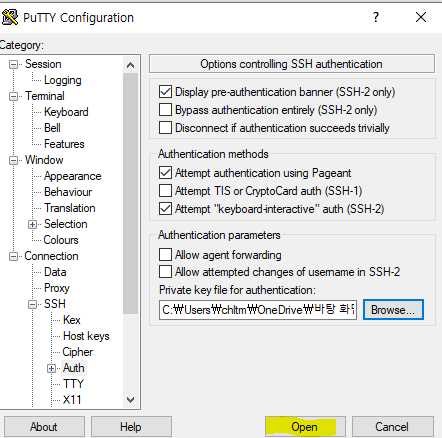The width and height of the screenshot is (442, 438).
Task: Toggle keyboard-interactive auth checkbox
Action: pos(165,209)
